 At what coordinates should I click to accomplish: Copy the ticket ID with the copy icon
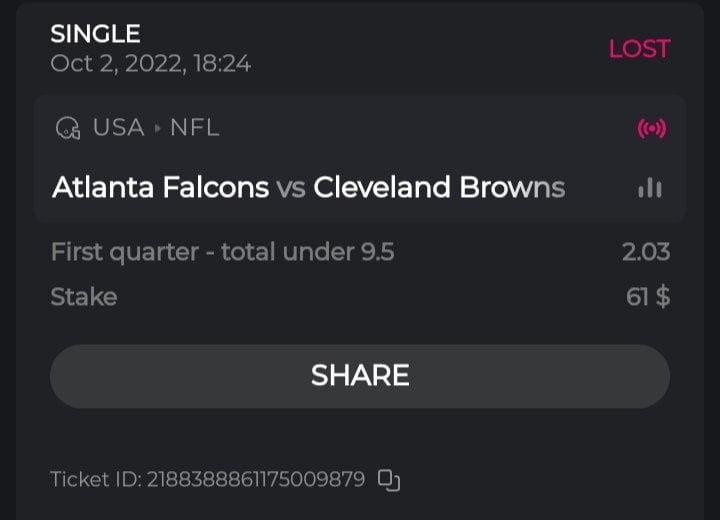tap(389, 480)
